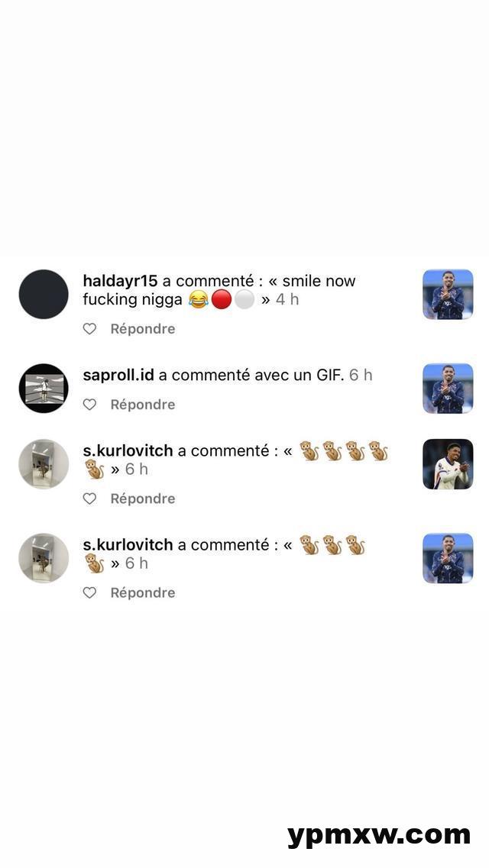Like the comment from haldayr15
Screen dimensions: 489x868
click(89, 329)
